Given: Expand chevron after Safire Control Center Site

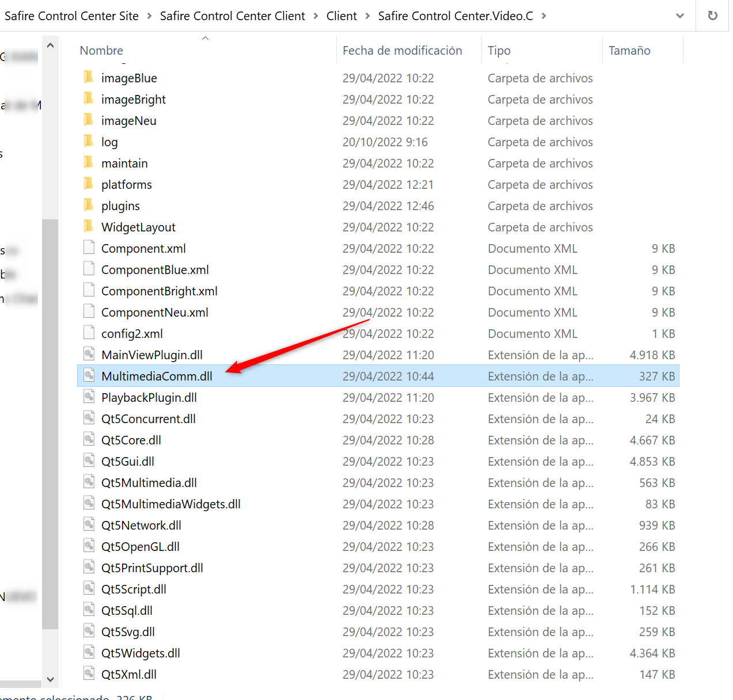Looking at the screenshot, I should pyautogui.click(x=149, y=16).
